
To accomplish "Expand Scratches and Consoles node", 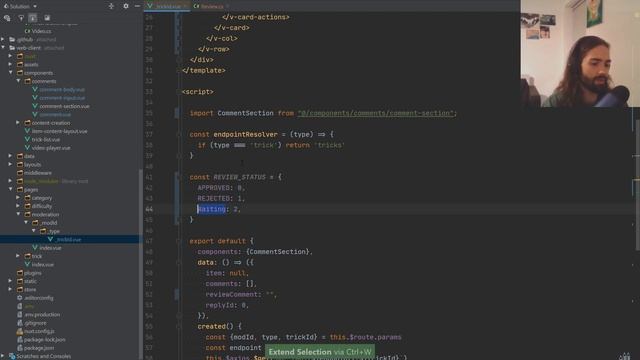I will 3,356.
